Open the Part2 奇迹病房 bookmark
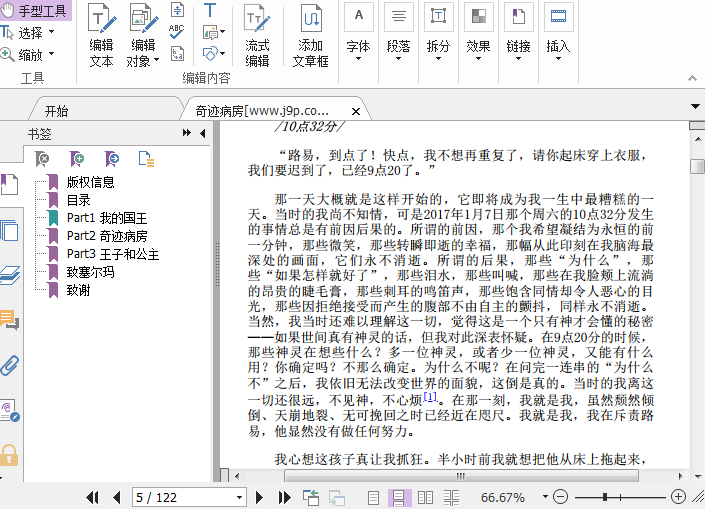The width and height of the screenshot is (705, 509). coord(106,236)
